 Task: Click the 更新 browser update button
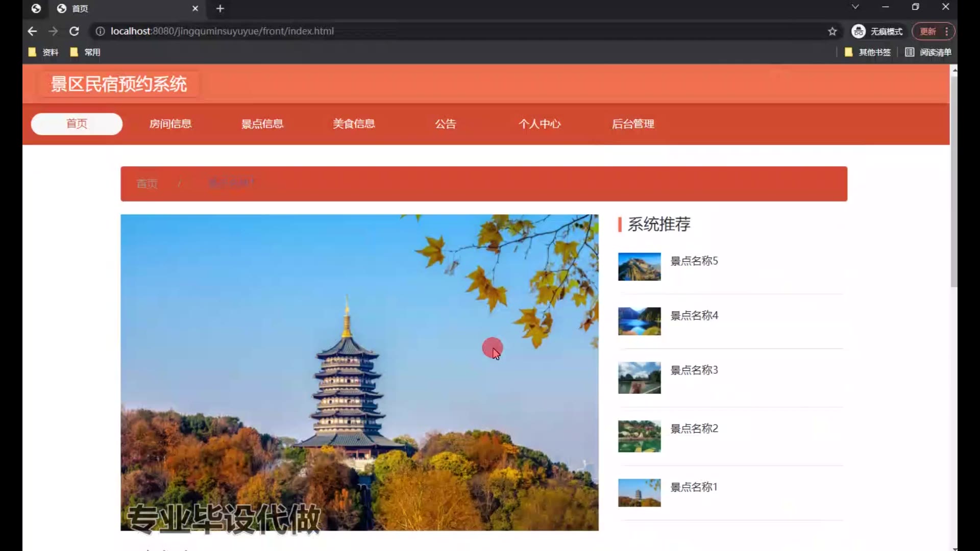[927, 31]
